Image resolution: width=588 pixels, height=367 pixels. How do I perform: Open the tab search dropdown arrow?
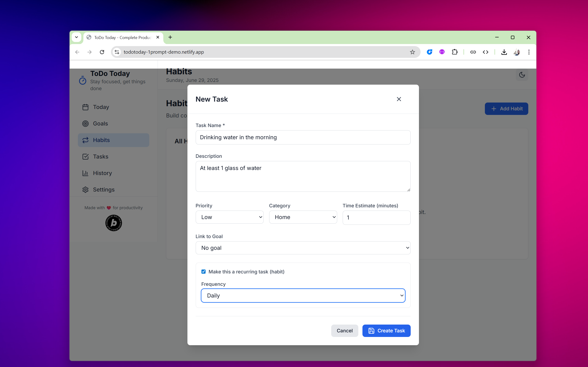(x=76, y=37)
